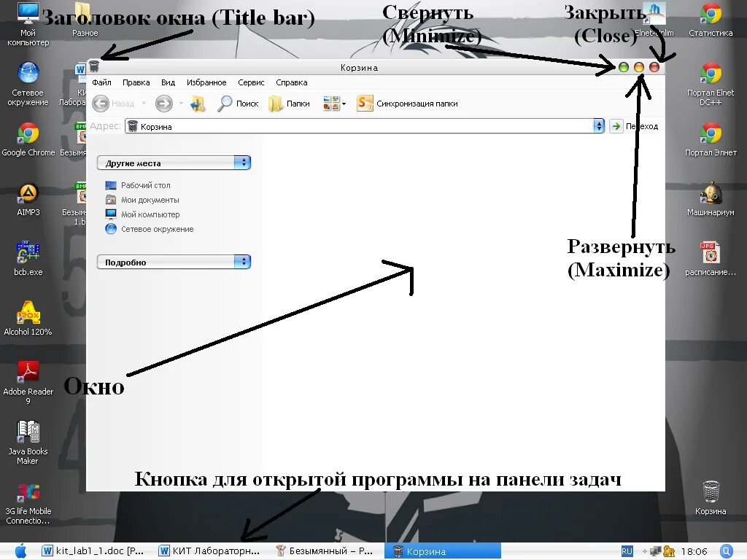Select the Машинариум desktop icon
Screen dimensions: 747x560
click(x=711, y=200)
